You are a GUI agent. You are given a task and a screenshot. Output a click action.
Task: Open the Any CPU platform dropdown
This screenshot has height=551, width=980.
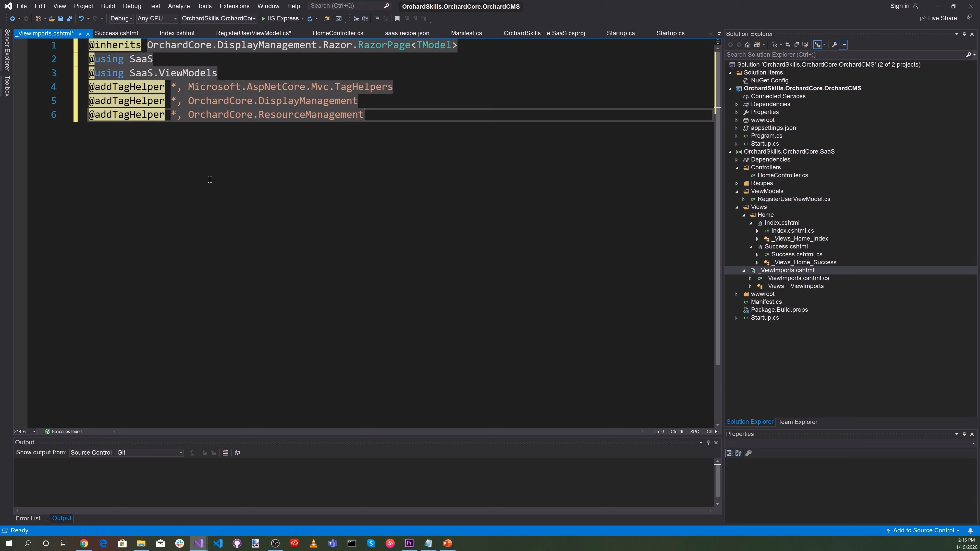tap(157, 19)
